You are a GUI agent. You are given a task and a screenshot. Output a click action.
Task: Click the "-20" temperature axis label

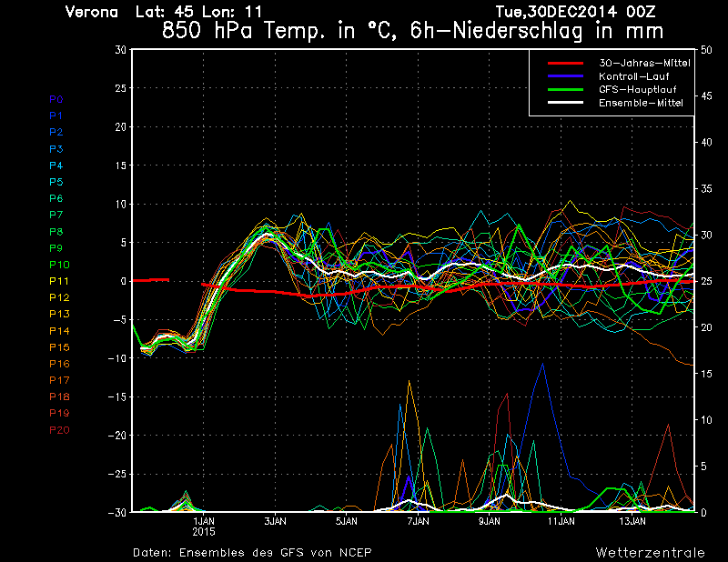tap(116, 436)
